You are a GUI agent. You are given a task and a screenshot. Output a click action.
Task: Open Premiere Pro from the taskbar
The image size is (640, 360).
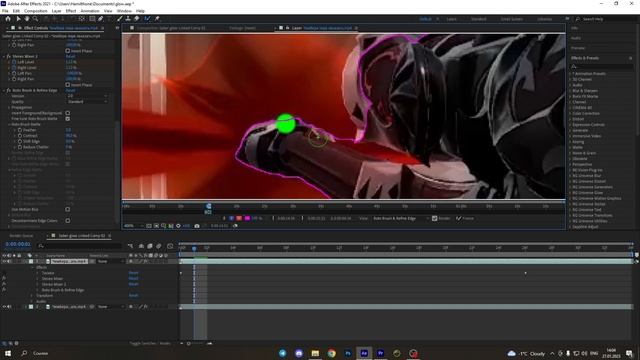tap(380, 353)
